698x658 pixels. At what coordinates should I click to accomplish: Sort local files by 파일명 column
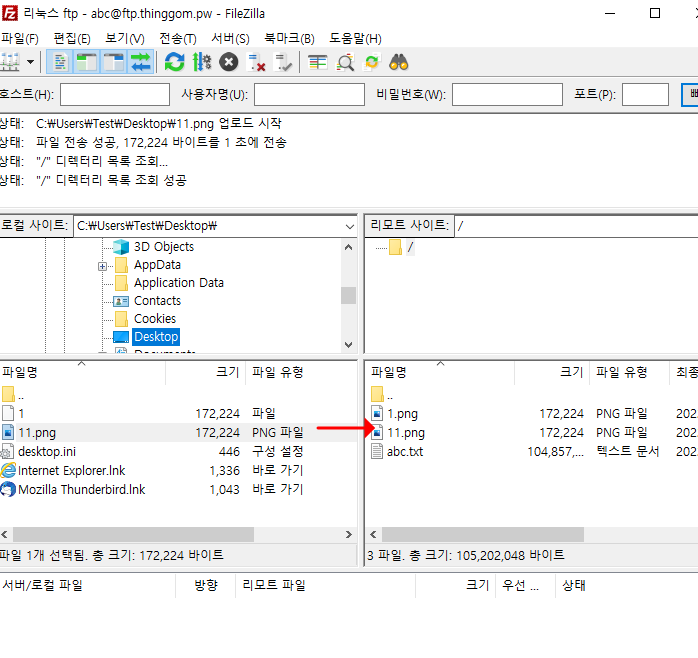click(x=83, y=372)
